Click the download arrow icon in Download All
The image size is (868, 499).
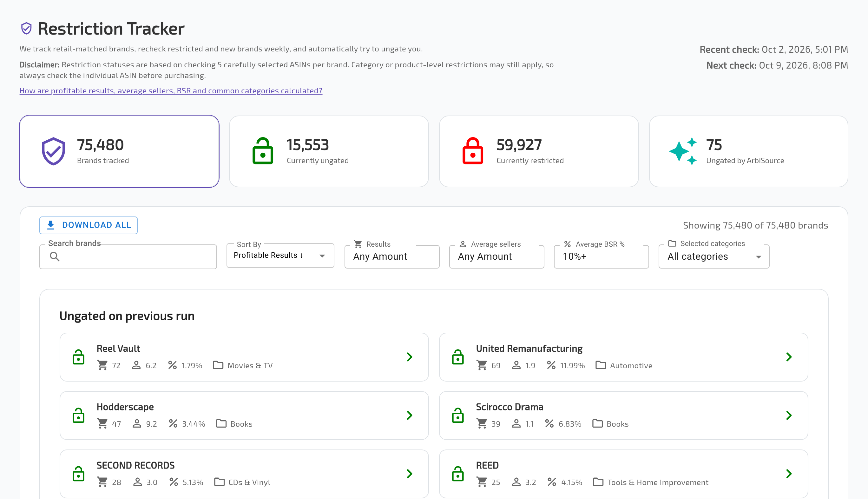[51, 225]
